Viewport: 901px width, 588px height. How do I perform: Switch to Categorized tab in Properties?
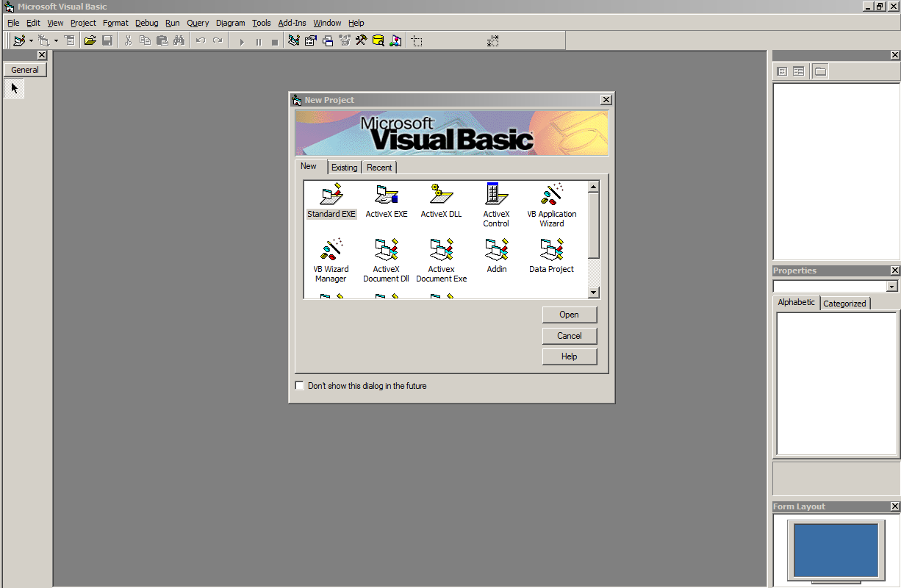point(844,303)
